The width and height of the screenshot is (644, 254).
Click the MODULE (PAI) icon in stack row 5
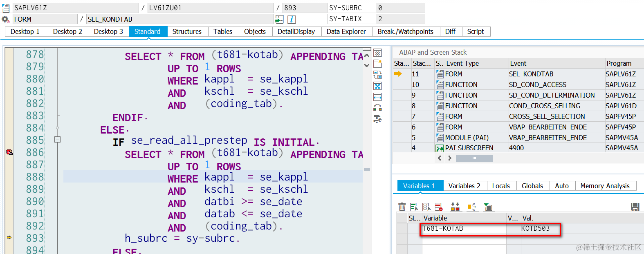[x=440, y=138]
